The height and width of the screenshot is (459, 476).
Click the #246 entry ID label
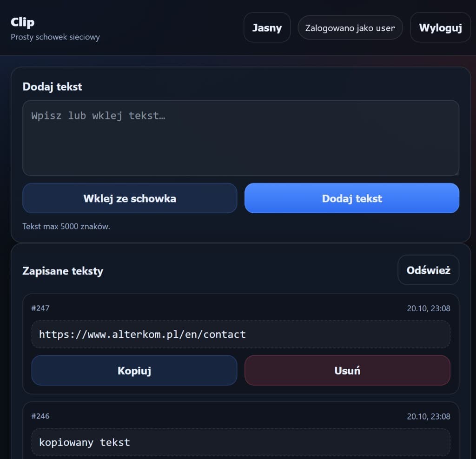[40, 416]
